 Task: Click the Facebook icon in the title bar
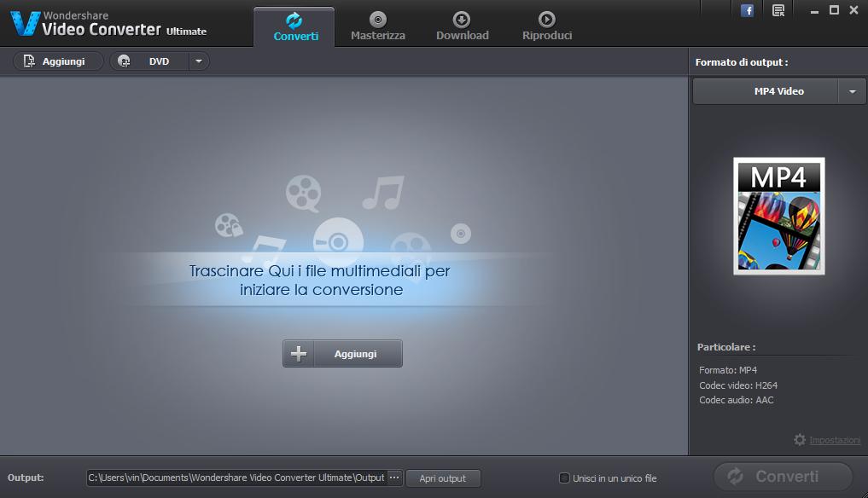(x=748, y=10)
